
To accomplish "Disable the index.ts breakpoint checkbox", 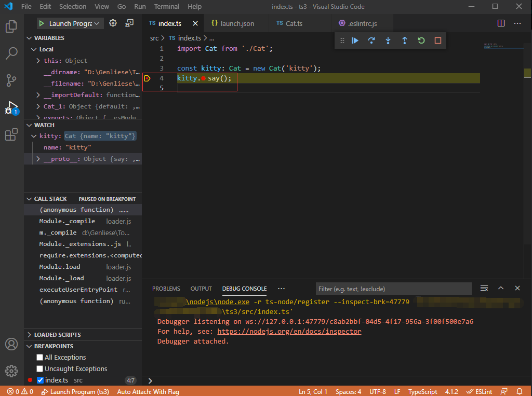I will tap(40, 380).
